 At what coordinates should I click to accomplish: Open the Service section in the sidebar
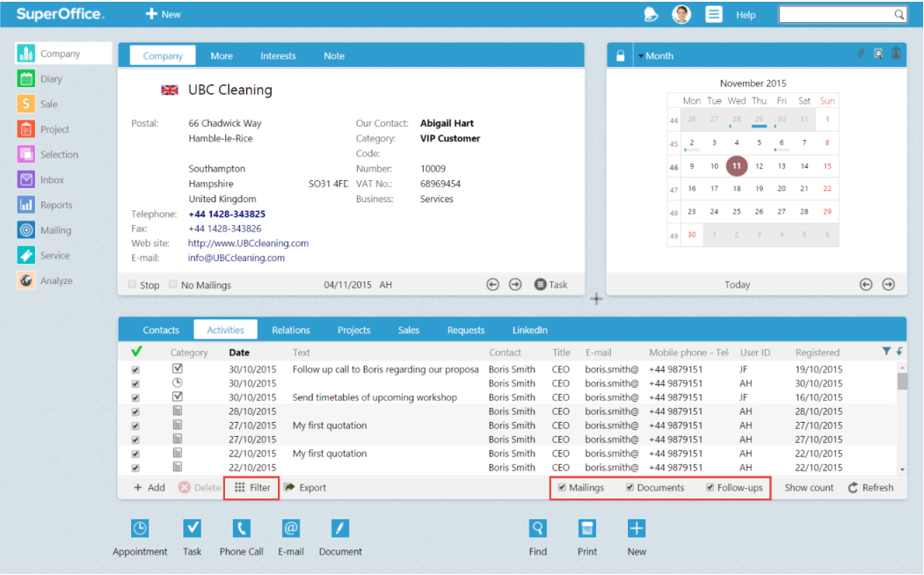44,256
